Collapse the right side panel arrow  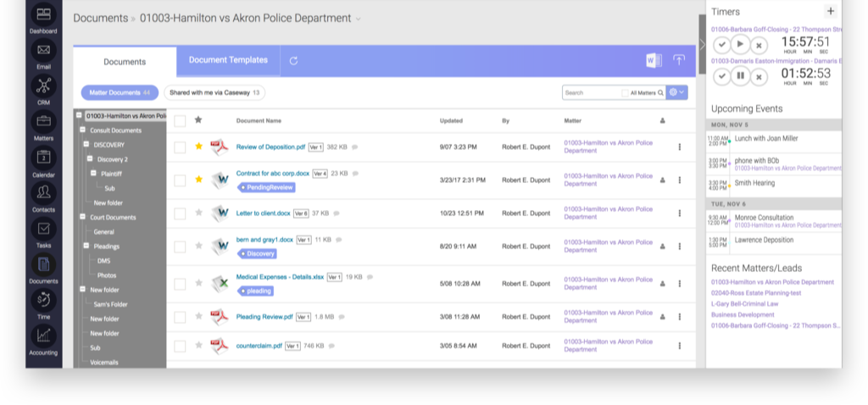click(x=703, y=44)
